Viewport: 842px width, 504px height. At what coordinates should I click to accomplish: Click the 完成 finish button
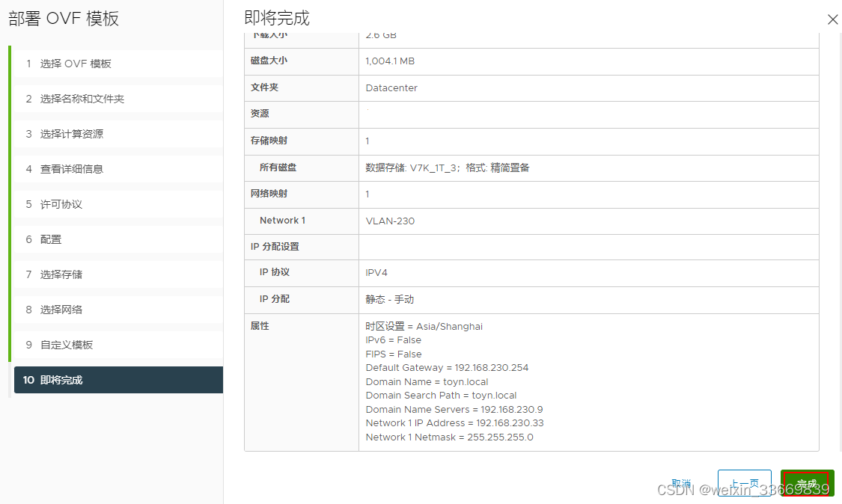pyautogui.click(x=807, y=483)
